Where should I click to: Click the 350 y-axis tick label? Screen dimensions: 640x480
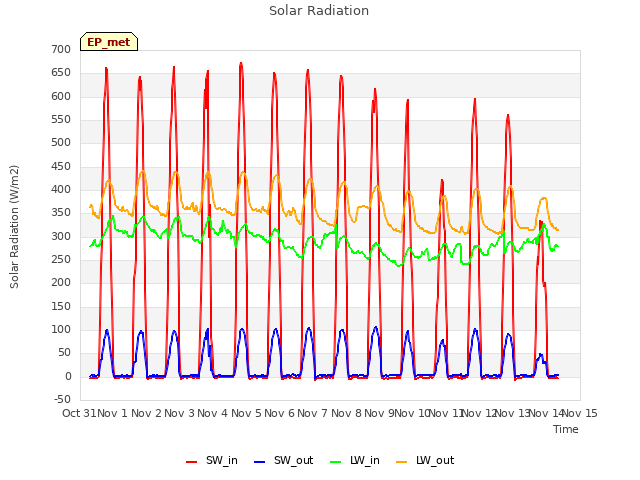pos(61,213)
